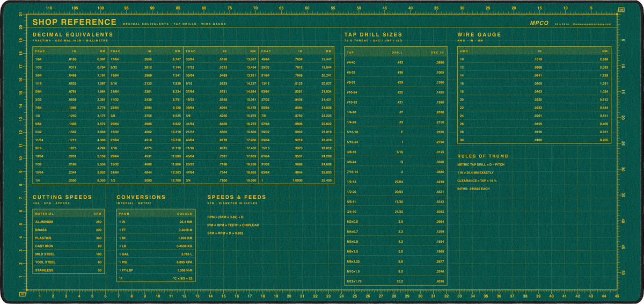Click the '1/2-13' tap size row

[396, 182]
